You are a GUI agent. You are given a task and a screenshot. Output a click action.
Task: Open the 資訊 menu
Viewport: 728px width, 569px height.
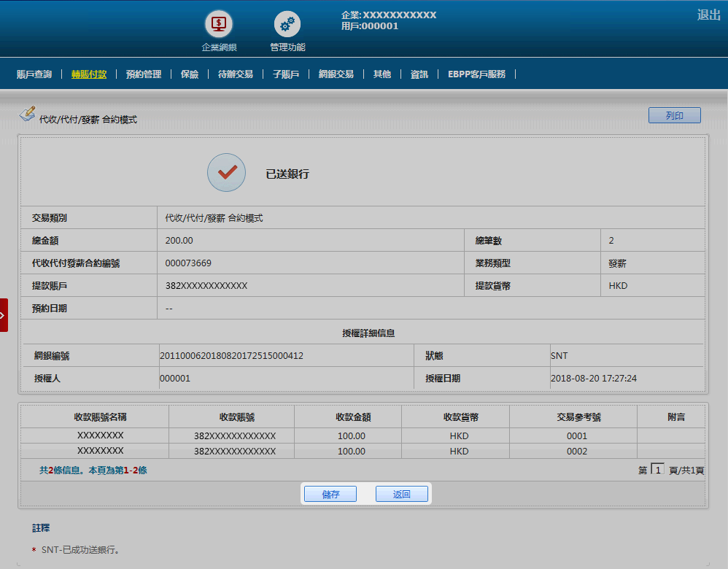click(419, 74)
